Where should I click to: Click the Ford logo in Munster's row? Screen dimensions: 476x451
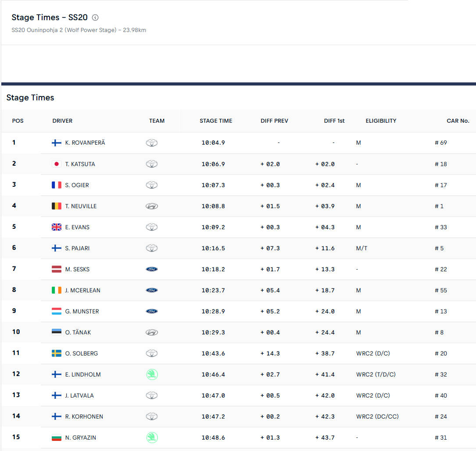coord(152,311)
